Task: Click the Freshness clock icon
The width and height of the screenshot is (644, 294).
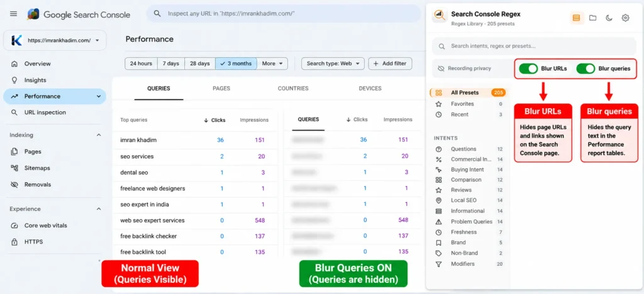Action: (x=438, y=232)
